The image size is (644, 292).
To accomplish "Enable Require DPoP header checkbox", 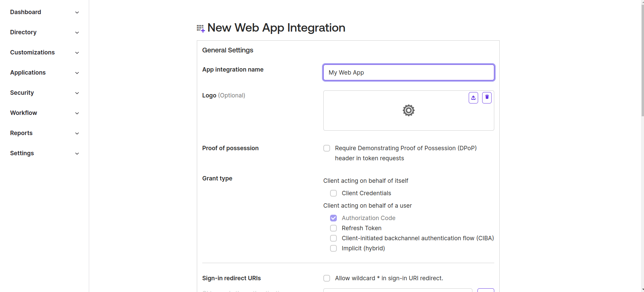I will [327, 148].
